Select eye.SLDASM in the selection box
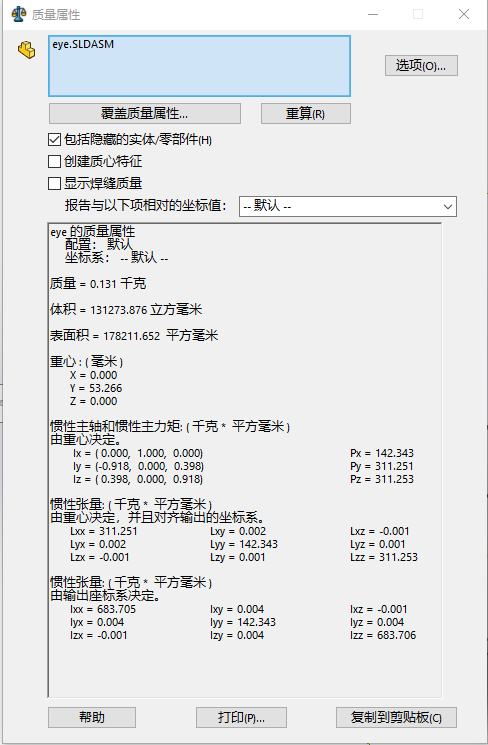The image size is (488, 745). pos(83,44)
